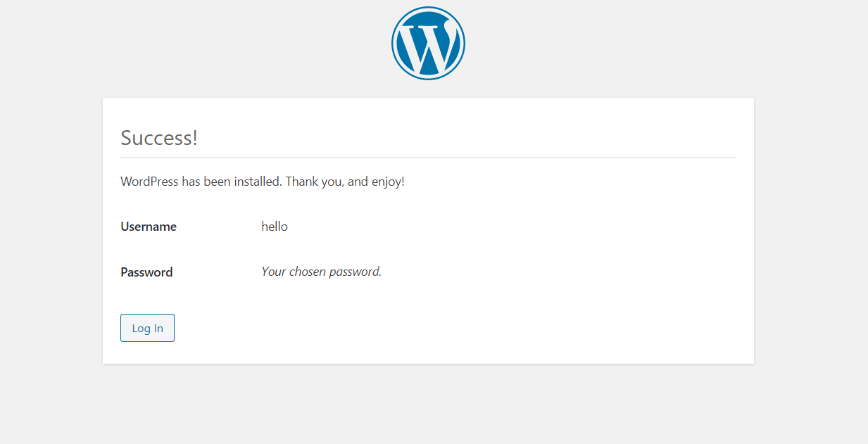The image size is (868, 444).
Task: Click the italic "Your chosen password." text
Action: [x=321, y=272]
